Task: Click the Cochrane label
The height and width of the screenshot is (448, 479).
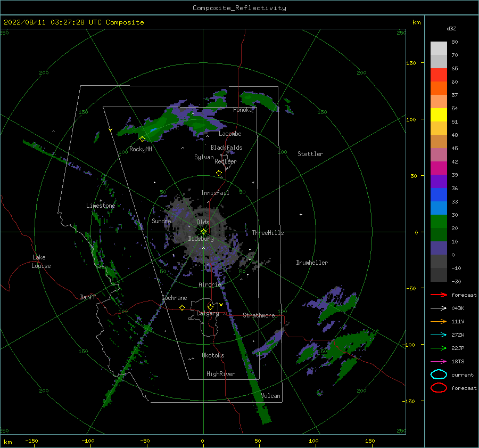Action: [174, 298]
